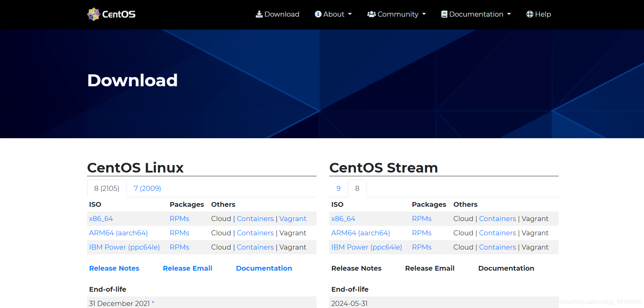This screenshot has width=644, height=308.
Task: Open x86_64 ISO link under CentOS Stream
Action: (x=343, y=219)
